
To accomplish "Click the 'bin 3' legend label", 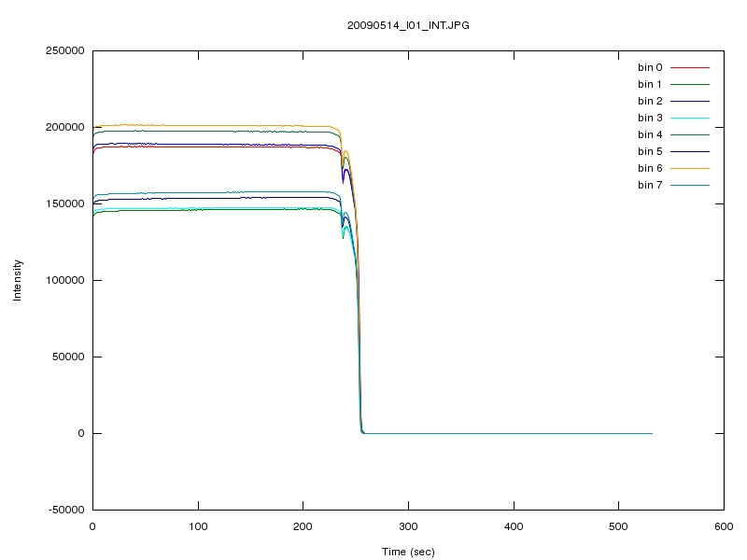I will click(x=650, y=118).
